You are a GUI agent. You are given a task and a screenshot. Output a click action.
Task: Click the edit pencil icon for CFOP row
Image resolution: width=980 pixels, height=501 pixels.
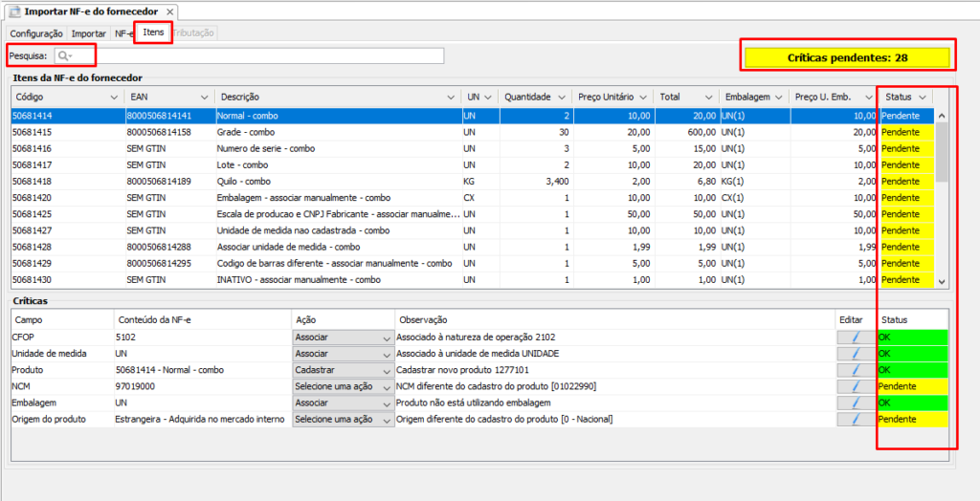coord(856,338)
